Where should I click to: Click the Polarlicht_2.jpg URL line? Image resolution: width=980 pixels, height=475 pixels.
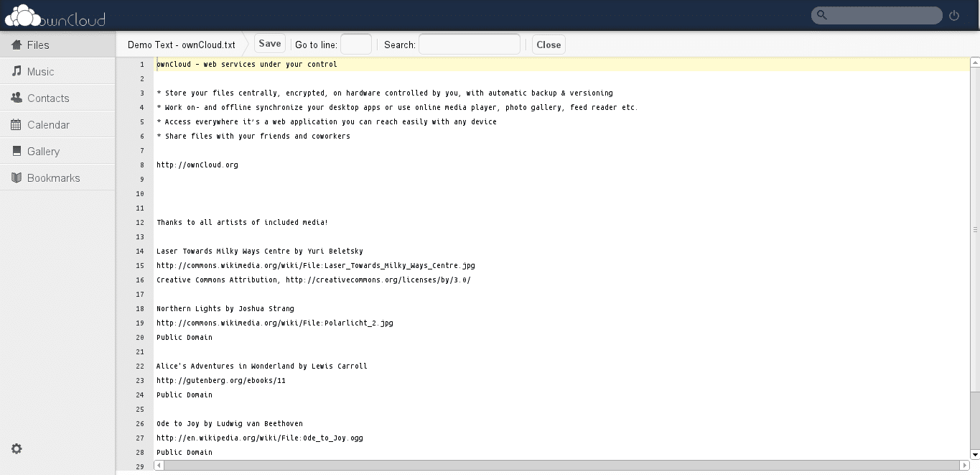click(x=275, y=323)
